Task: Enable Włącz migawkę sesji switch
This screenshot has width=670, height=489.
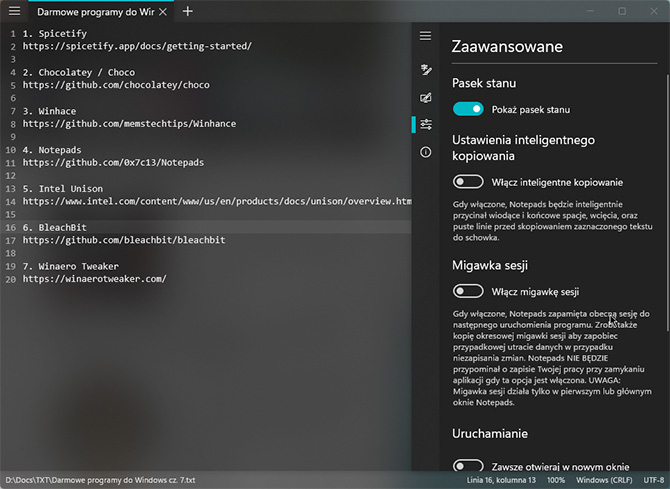Action: point(468,291)
